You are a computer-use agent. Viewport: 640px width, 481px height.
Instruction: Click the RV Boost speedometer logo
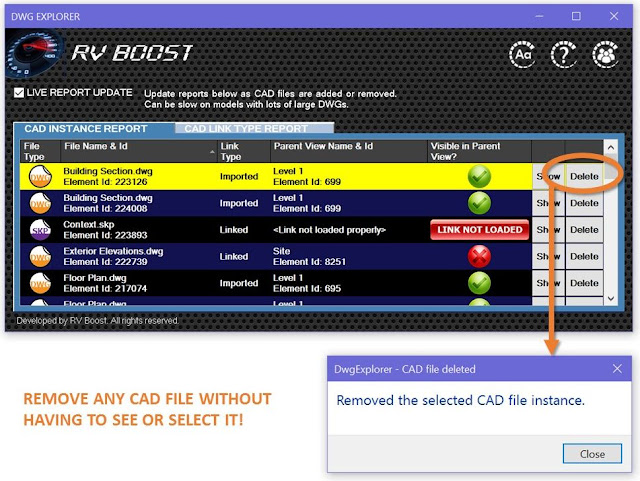point(34,53)
